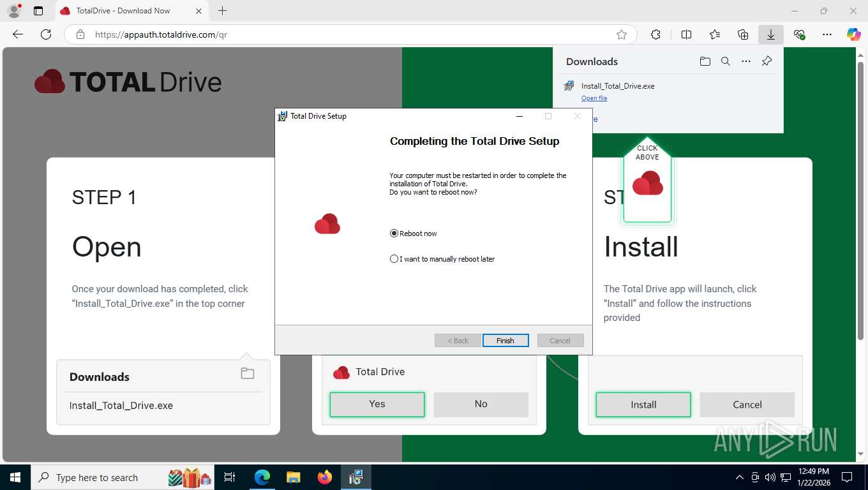Image resolution: width=868 pixels, height=490 pixels.
Task: Click the Open file link in Downloads
Action: [x=594, y=98]
